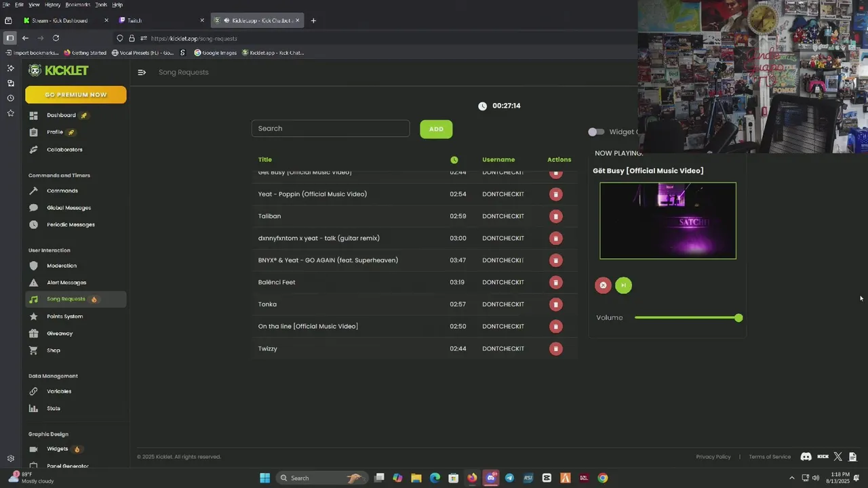Open the Windows Start menu
868x488 pixels.
(264, 478)
